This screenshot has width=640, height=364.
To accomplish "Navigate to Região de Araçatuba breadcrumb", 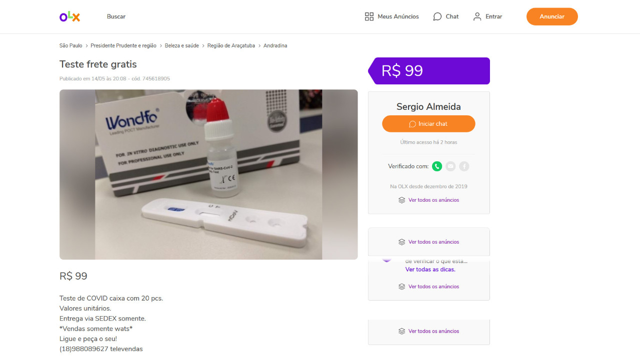I will 231,45.
